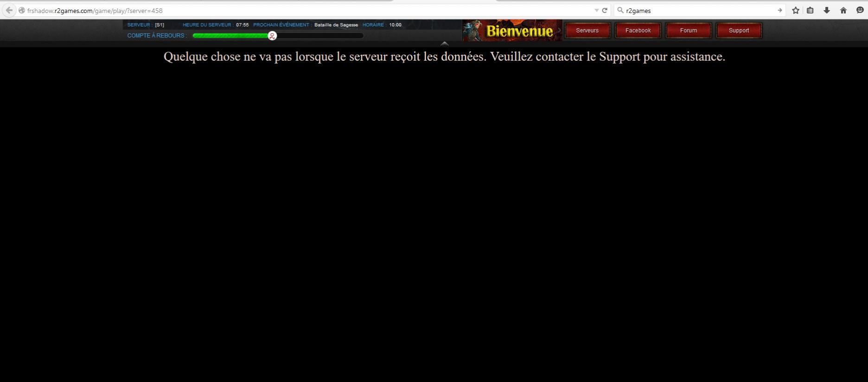Click the countdown progress bar marker
Viewport: 868px width, 382px height.
(272, 36)
